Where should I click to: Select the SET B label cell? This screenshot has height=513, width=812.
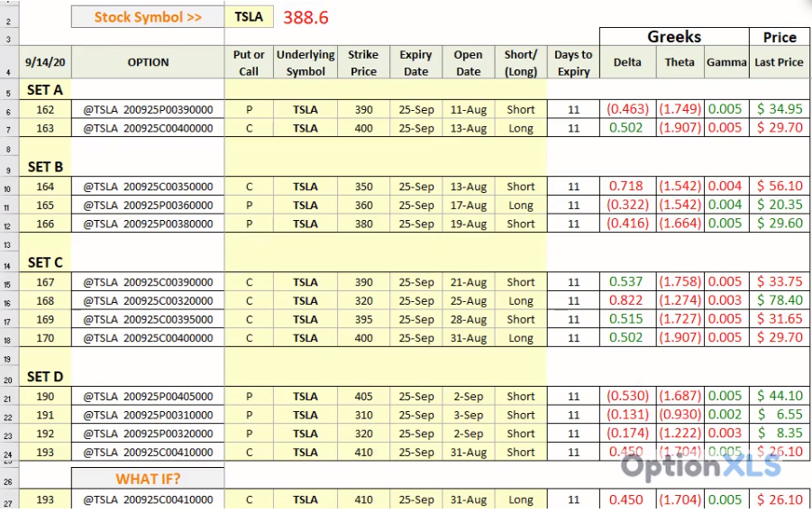click(45, 167)
